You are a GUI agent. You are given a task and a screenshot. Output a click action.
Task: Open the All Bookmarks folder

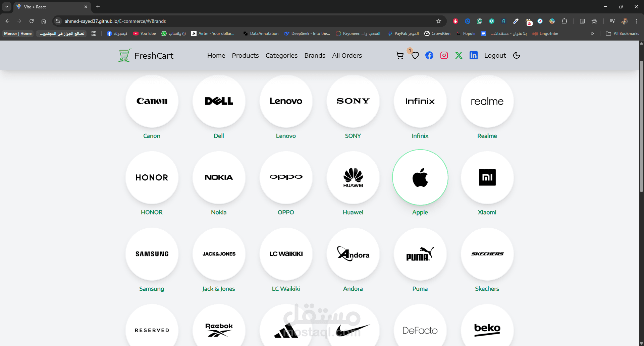pos(623,34)
